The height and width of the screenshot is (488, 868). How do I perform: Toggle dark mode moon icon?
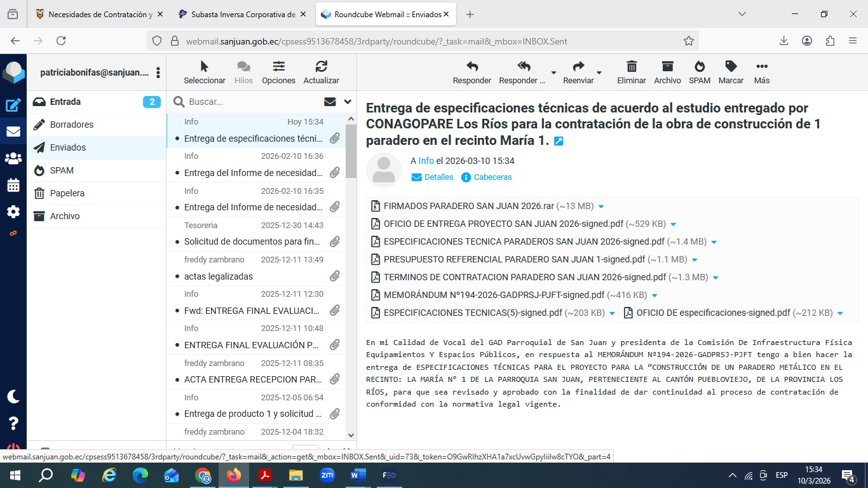(x=13, y=396)
